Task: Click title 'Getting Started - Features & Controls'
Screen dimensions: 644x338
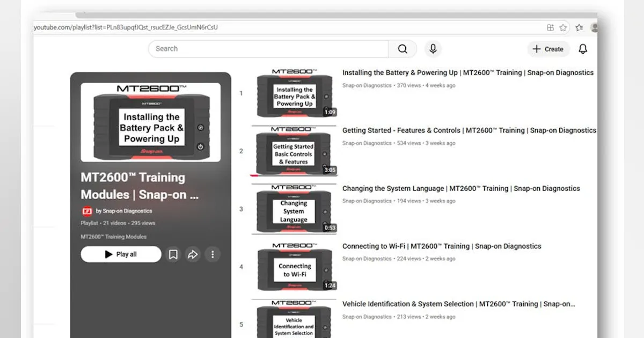Action: coord(401,130)
